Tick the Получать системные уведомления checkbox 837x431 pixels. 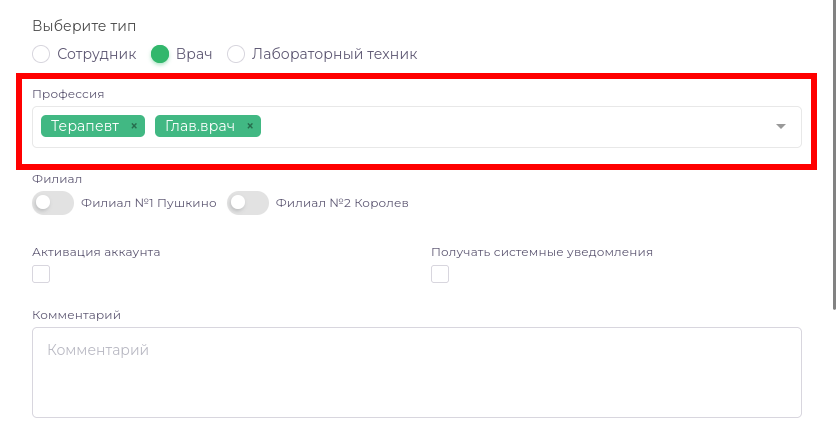440,274
